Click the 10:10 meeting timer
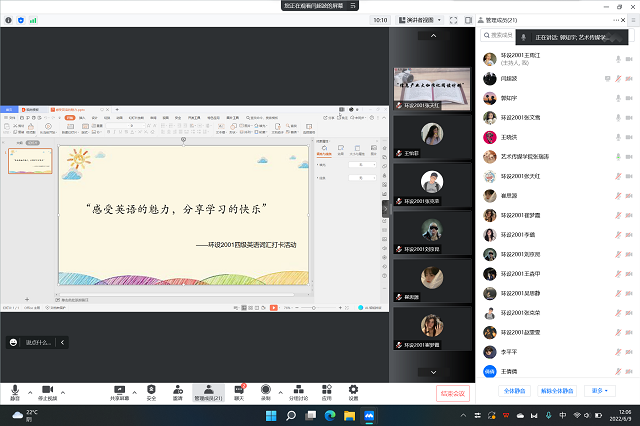This screenshot has width=640, height=426. click(x=380, y=20)
